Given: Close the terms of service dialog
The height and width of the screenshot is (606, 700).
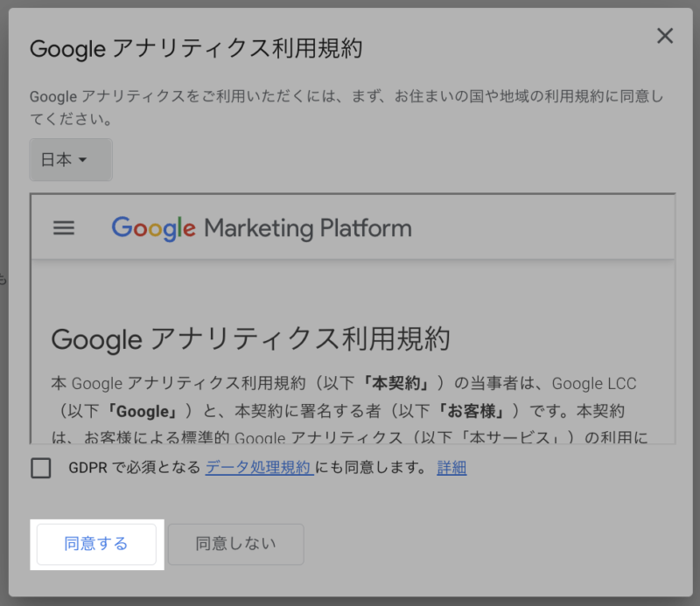Looking at the screenshot, I should (x=665, y=36).
